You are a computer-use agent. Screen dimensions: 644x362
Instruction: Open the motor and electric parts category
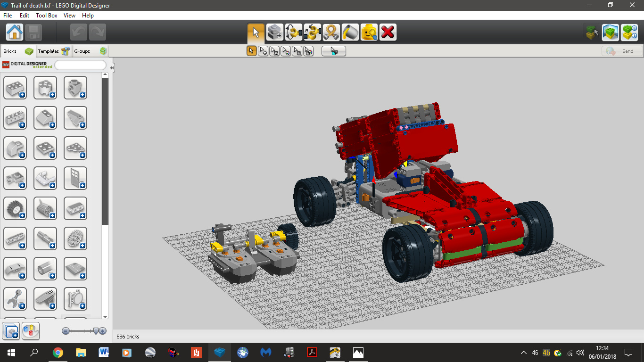(x=45, y=208)
